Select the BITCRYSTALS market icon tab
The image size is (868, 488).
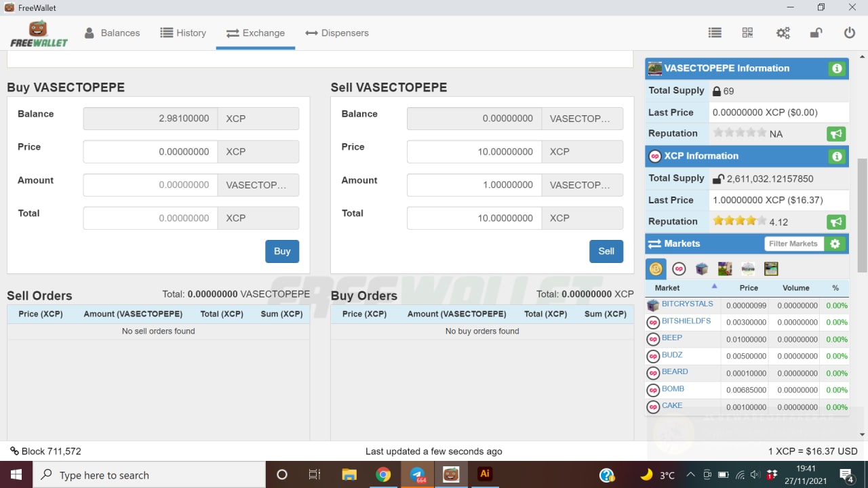[x=702, y=269]
